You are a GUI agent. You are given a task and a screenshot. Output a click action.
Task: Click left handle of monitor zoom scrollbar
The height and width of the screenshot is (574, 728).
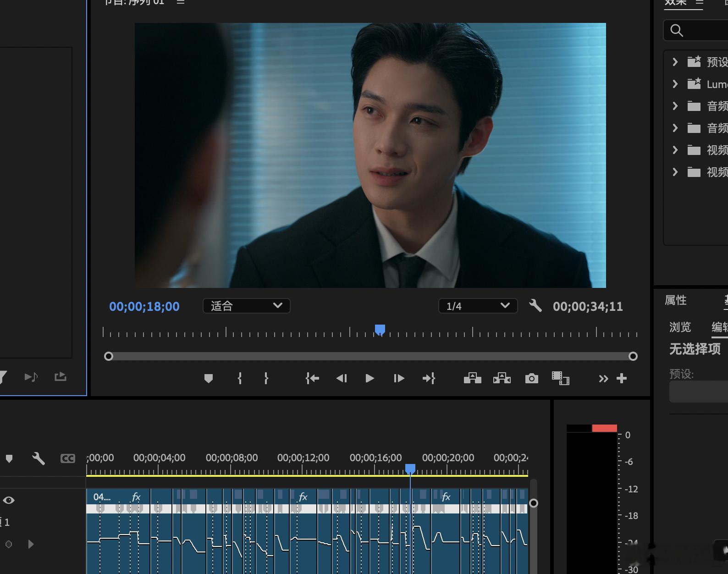pos(109,356)
